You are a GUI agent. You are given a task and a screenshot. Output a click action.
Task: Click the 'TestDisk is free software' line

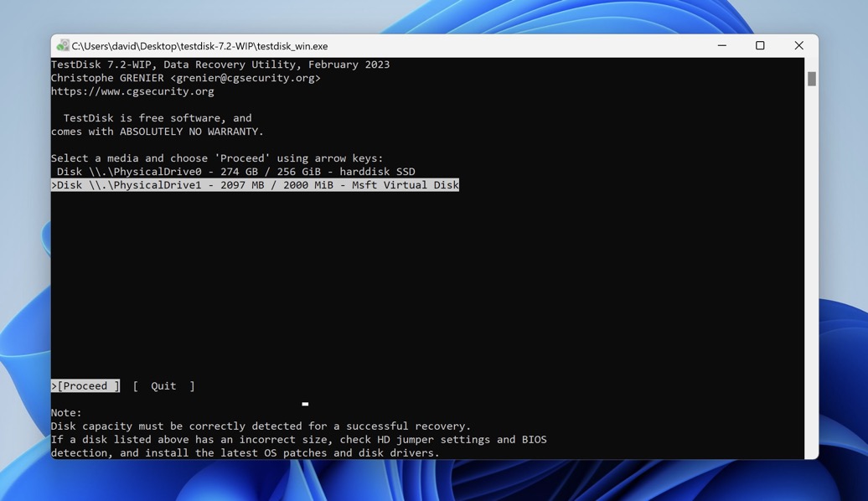158,118
